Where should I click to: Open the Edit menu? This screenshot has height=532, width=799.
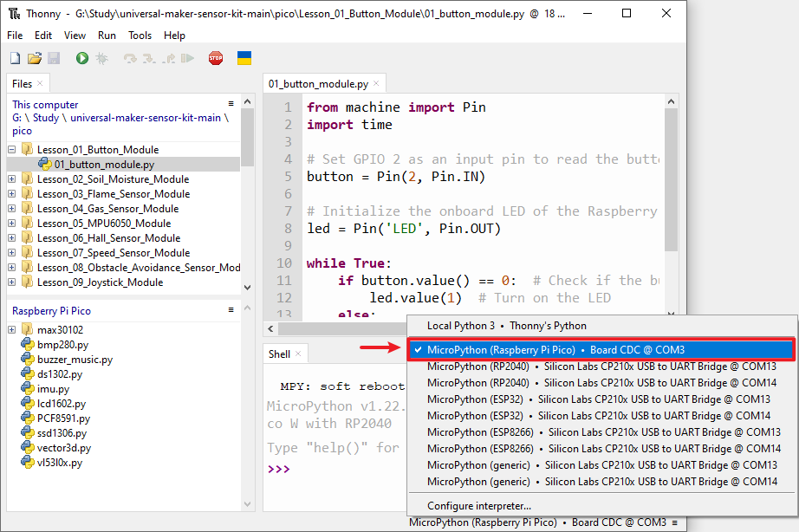point(43,36)
